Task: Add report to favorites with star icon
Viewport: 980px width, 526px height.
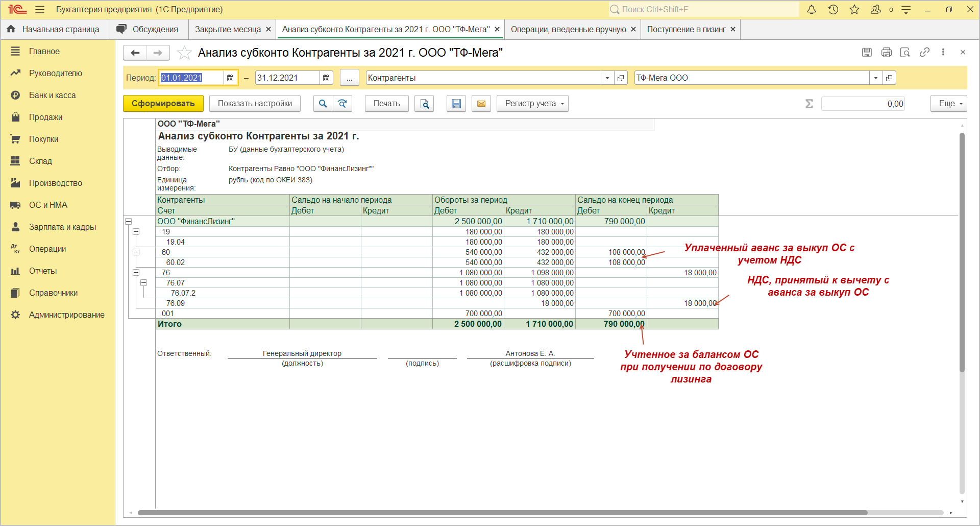Action: (x=184, y=53)
